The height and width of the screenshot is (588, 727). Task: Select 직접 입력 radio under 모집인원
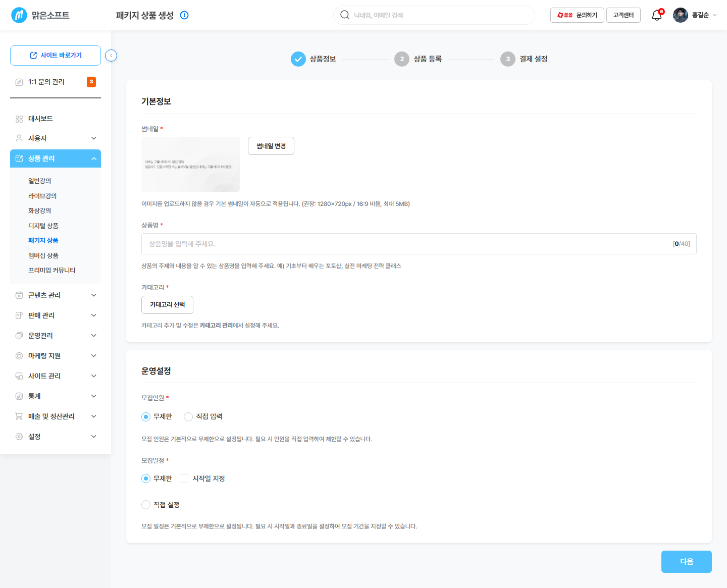point(188,417)
